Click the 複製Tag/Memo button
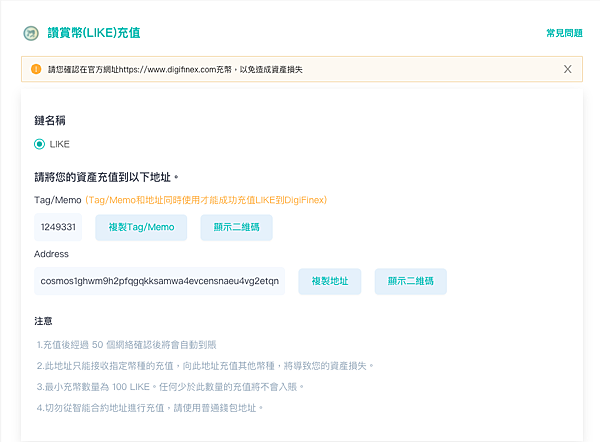The height and width of the screenshot is (442, 600). [141, 227]
